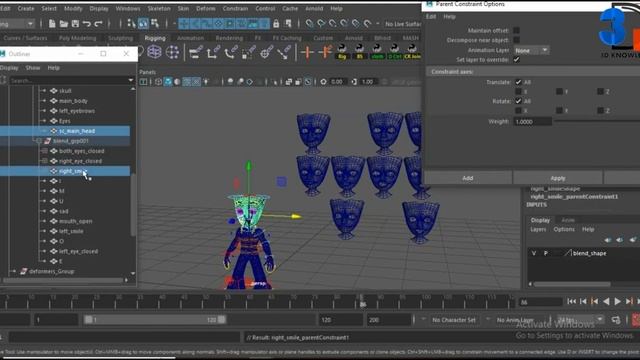The image size is (640, 360).
Task: Click the step back one key button
Action: [595, 301]
